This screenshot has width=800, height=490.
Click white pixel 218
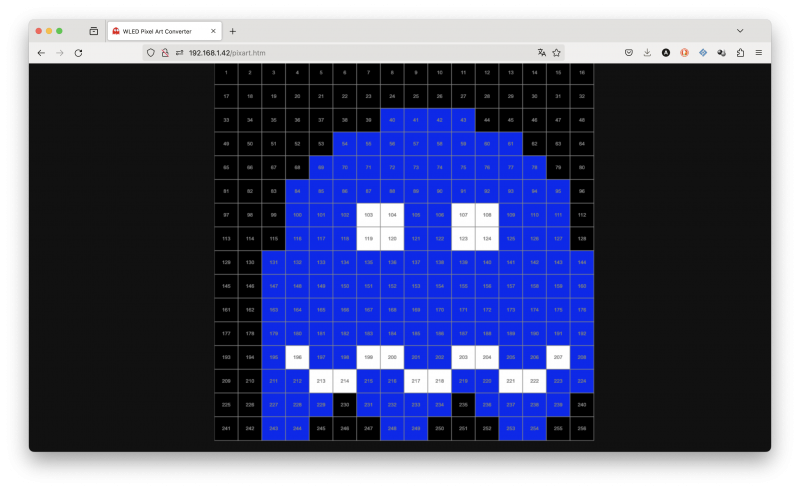tap(439, 381)
